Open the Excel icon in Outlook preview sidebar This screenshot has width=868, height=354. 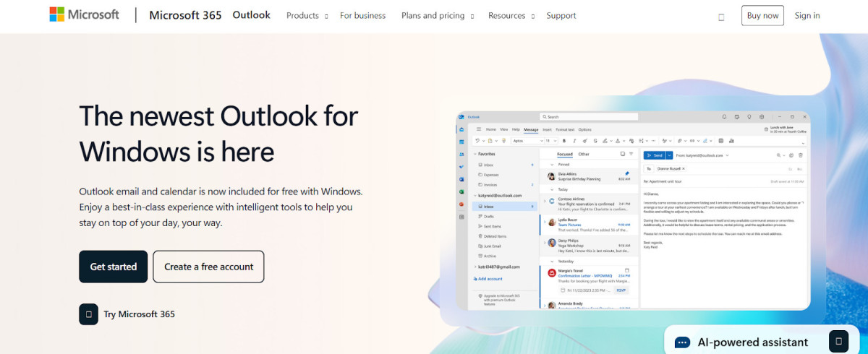coord(461,191)
